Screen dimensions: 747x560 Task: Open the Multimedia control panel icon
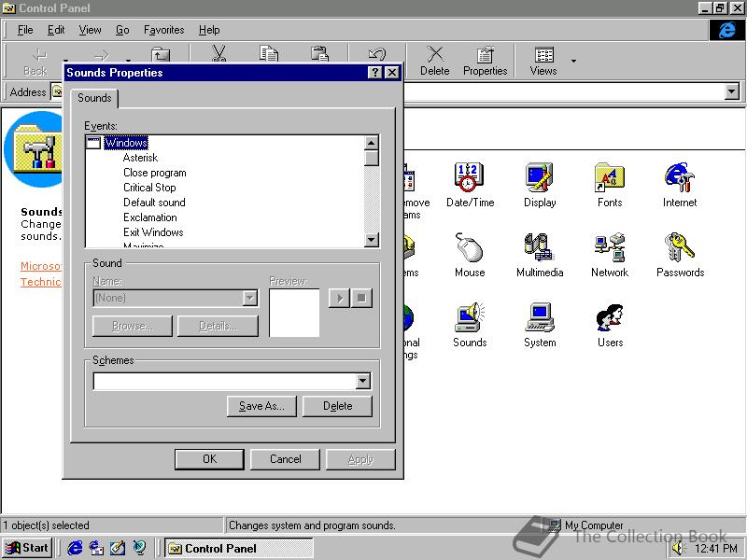click(540, 254)
